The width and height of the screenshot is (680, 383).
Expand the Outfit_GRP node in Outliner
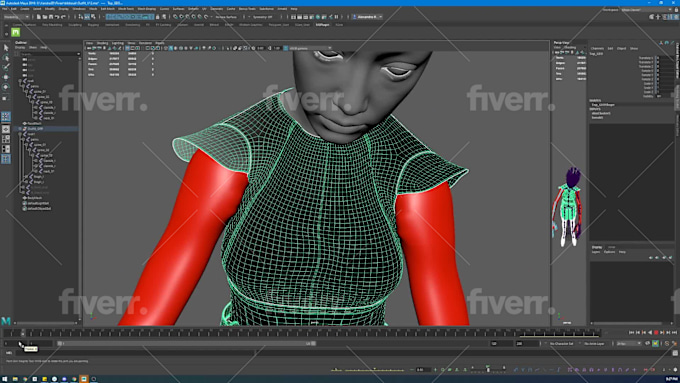[20, 129]
